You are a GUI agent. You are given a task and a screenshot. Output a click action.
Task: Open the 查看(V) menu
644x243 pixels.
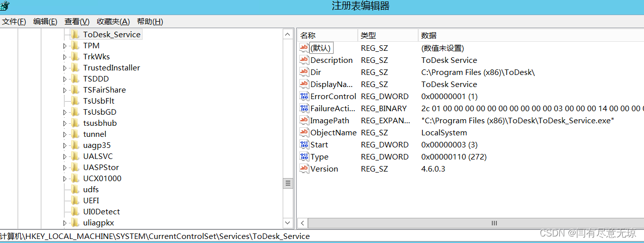(77, 22)
